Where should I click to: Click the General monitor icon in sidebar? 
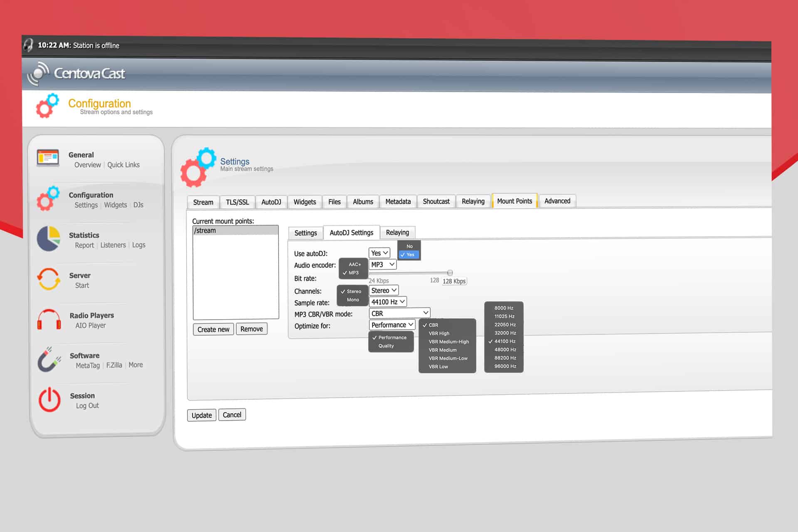click(x=48, y=158)
